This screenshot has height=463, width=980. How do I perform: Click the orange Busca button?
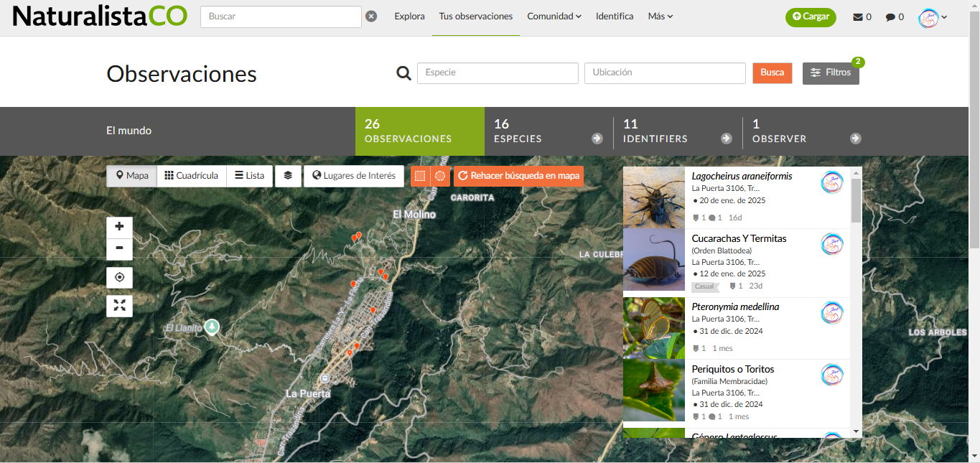click(x=773, y=73)
